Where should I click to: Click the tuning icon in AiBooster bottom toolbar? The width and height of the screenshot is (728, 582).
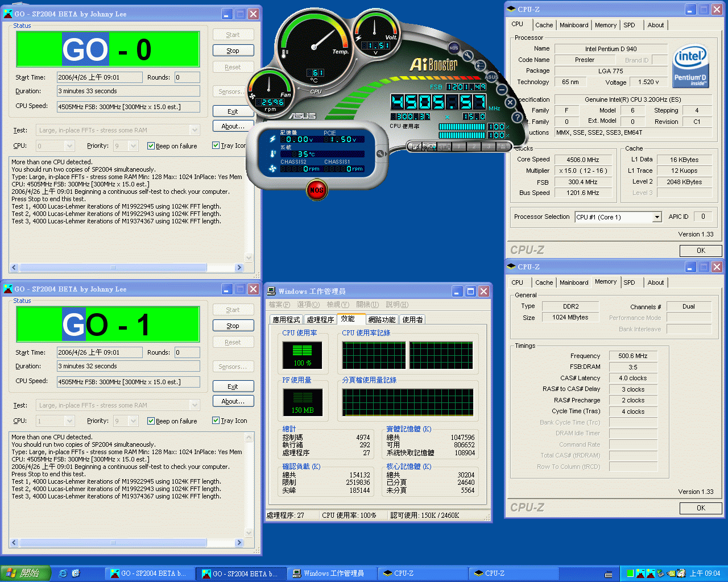[x=430, y=147]
